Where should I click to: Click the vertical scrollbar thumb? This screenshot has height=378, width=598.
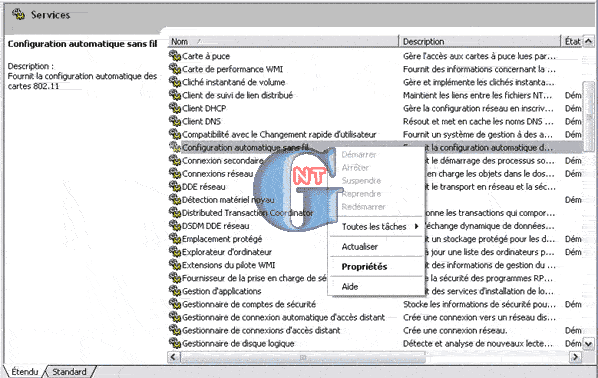(x=589, y=116)
